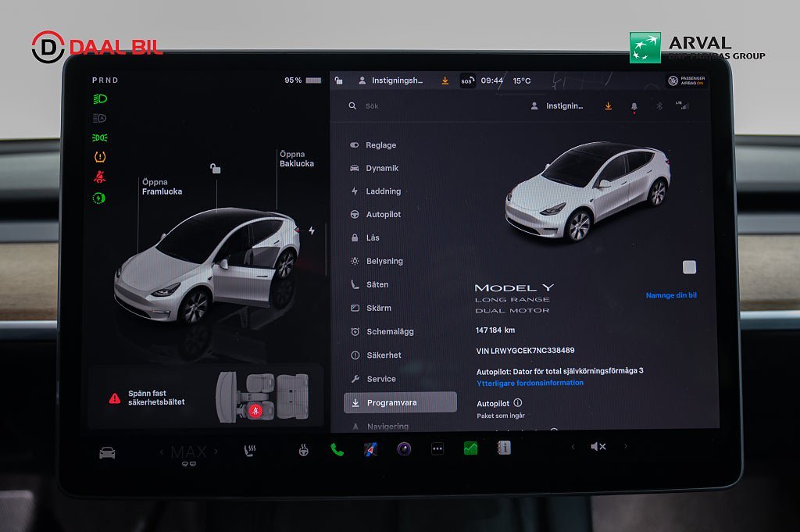The image size is (800, 532).
Task: Tap the Bluetooth icon
Action: click(x=659, y=106)
